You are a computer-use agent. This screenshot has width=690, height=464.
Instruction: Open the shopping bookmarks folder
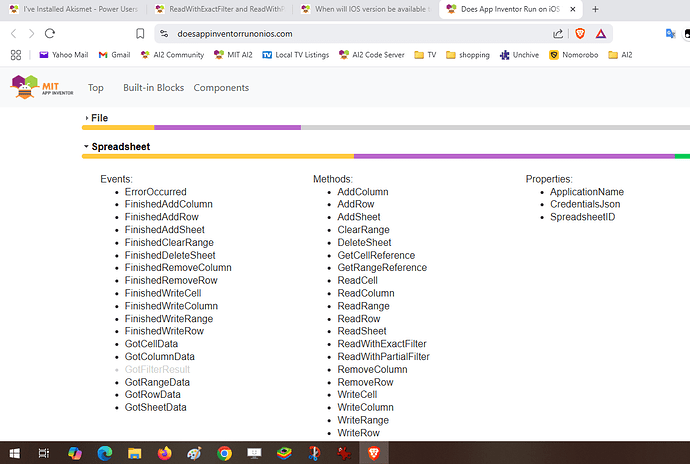468,55
